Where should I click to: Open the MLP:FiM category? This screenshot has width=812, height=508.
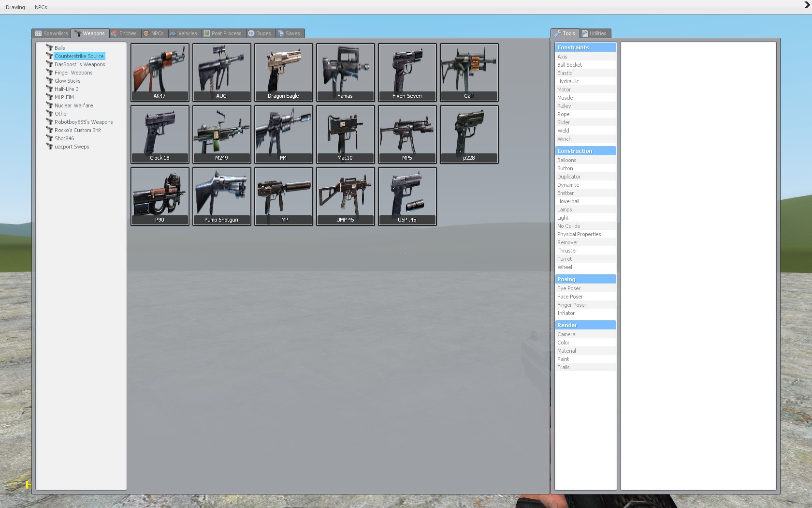[x=64, y=97]
